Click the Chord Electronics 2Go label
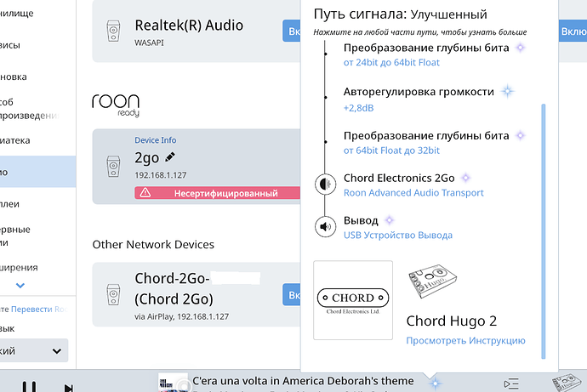Viewport: 587px width, 392px height. [x=399, y=178]
